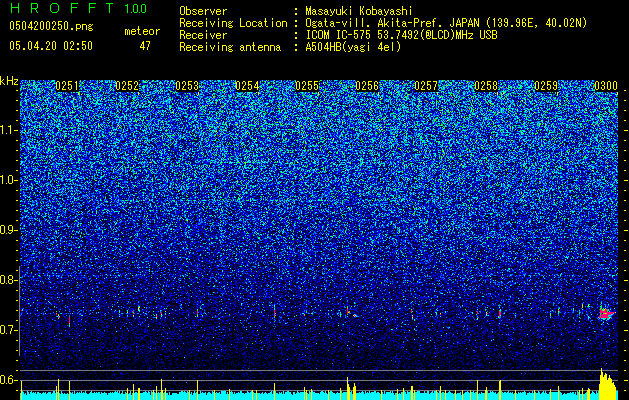This screenshot has width=629, height=400.
Task: Click the 0258 time marker
Action: (x=486, y=86)
